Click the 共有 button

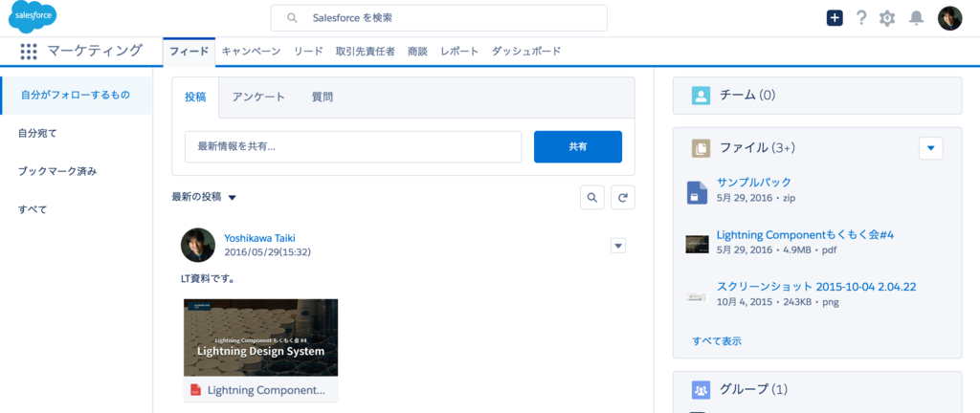pyautogui.click(x=577, y=146)
